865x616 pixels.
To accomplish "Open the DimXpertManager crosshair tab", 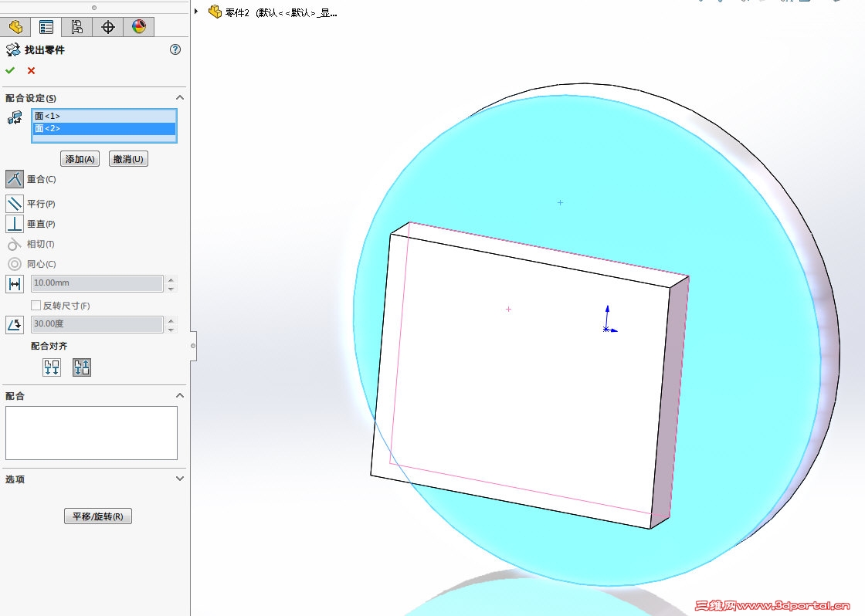I will point(107,26).
